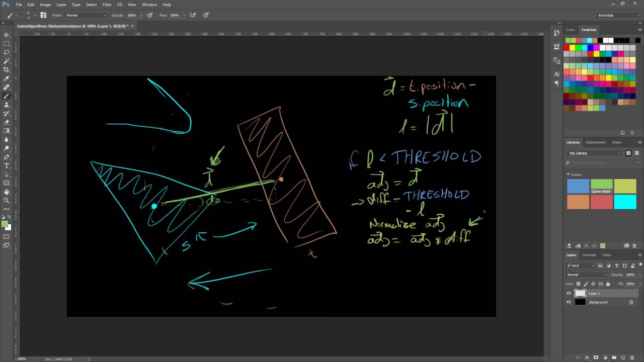Select the Magic Wand tool
The image size is (644, 362).
[7, 61]
